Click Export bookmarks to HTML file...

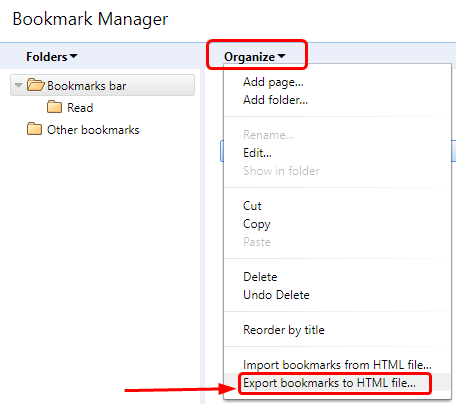(x=329, y=383)
